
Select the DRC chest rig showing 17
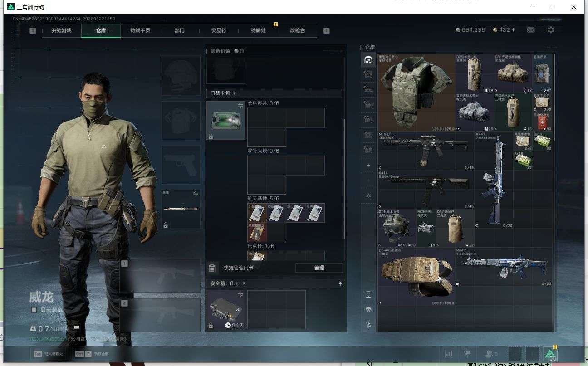[x=514, y=74]
